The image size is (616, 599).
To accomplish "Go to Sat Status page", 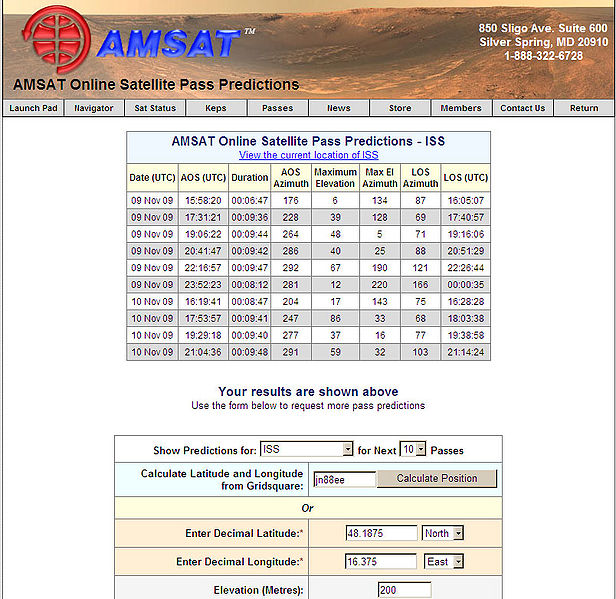I will (x=155, y=108).
